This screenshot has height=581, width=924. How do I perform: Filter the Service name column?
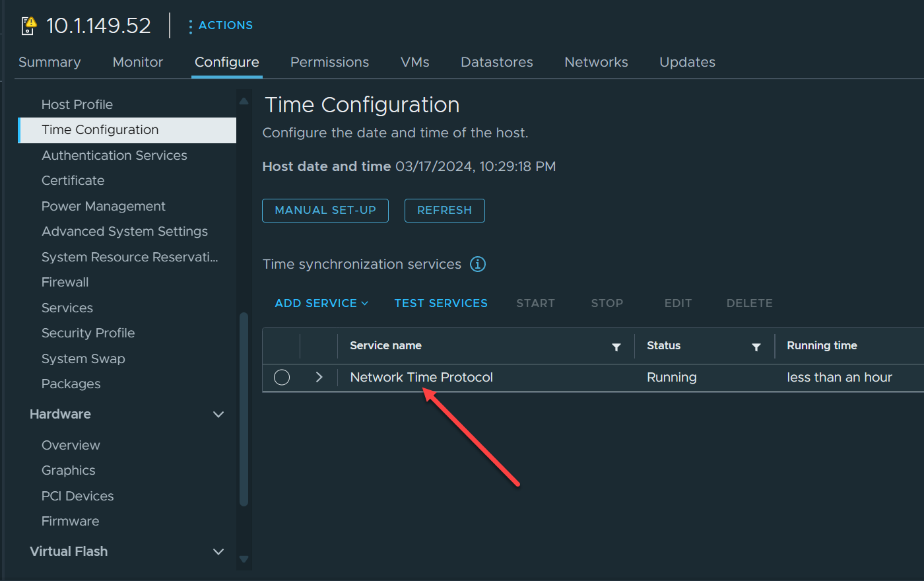coord(616,347)
